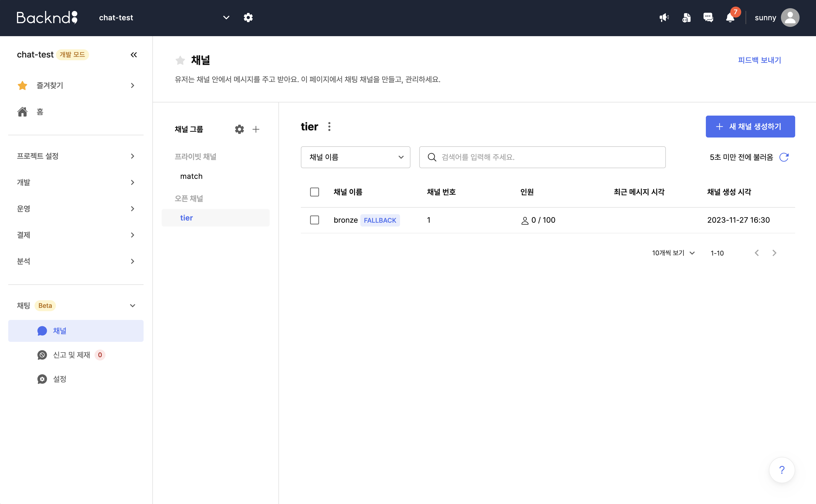
Task: Open 신고 및 제재 menu item
Action: click(x=71, y=355)
